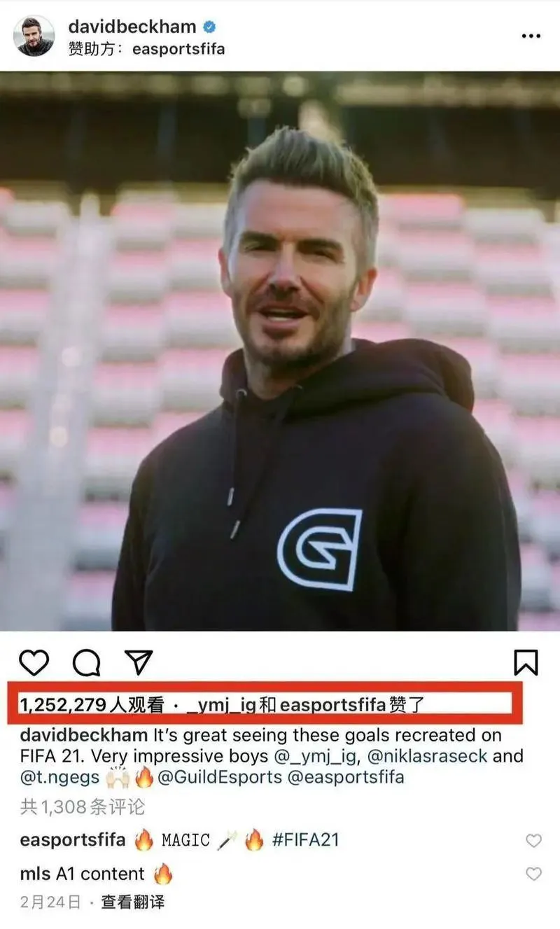Open #FIFA21 hashtag in comment
The width and height of the screenshot is (560, 929).
[x=305, y=840]
